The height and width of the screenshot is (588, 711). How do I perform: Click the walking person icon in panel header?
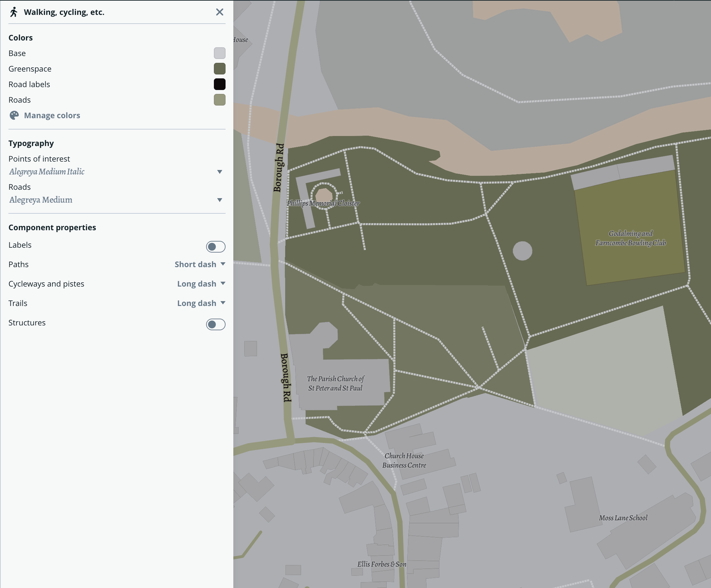pyautogui.click(x=13, y=12)
